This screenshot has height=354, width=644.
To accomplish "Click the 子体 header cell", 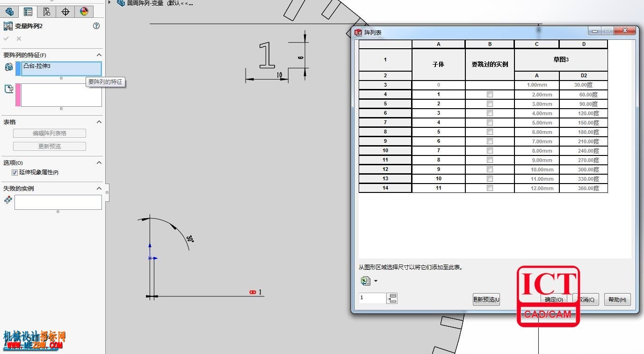I will pos(439,64).
